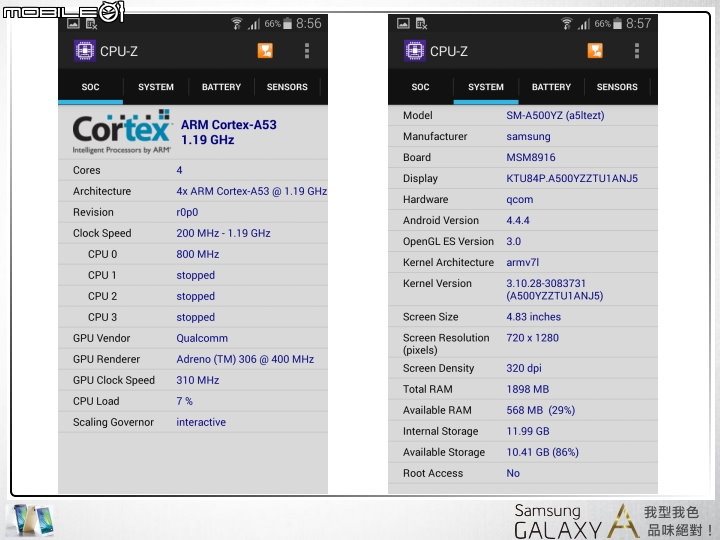The width and height of the screenshot is (720, 540).
Task: Click Screen Density 320 dpi
Action: click(524, 368)
